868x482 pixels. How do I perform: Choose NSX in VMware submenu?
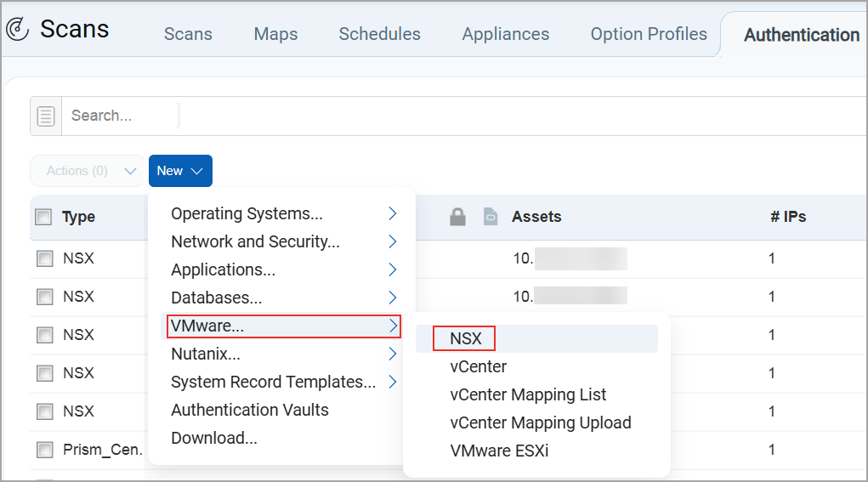(465, 338)
